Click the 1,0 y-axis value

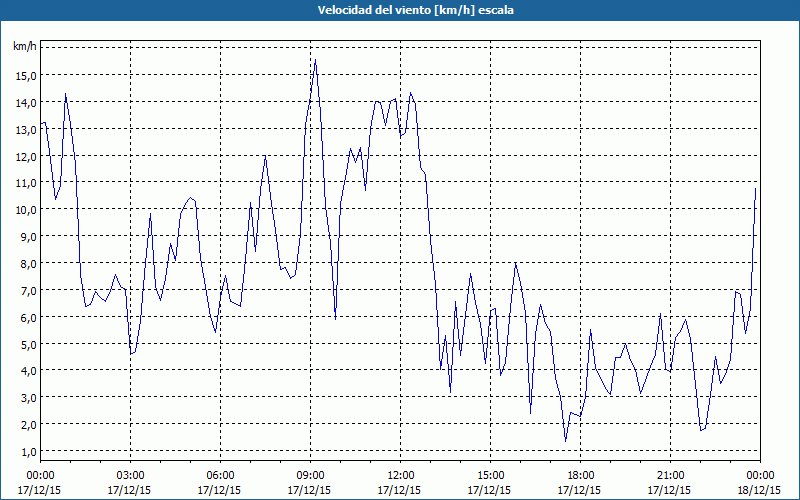[x=28, y=453]
